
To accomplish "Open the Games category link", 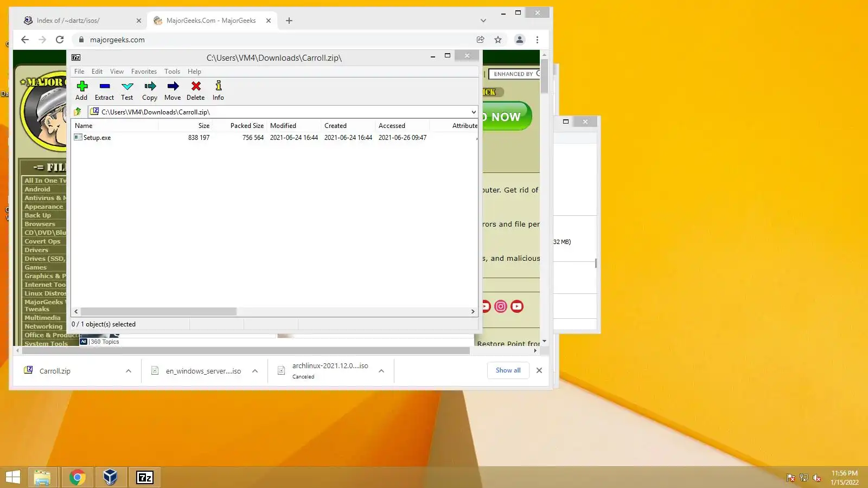I will (35, 267).
